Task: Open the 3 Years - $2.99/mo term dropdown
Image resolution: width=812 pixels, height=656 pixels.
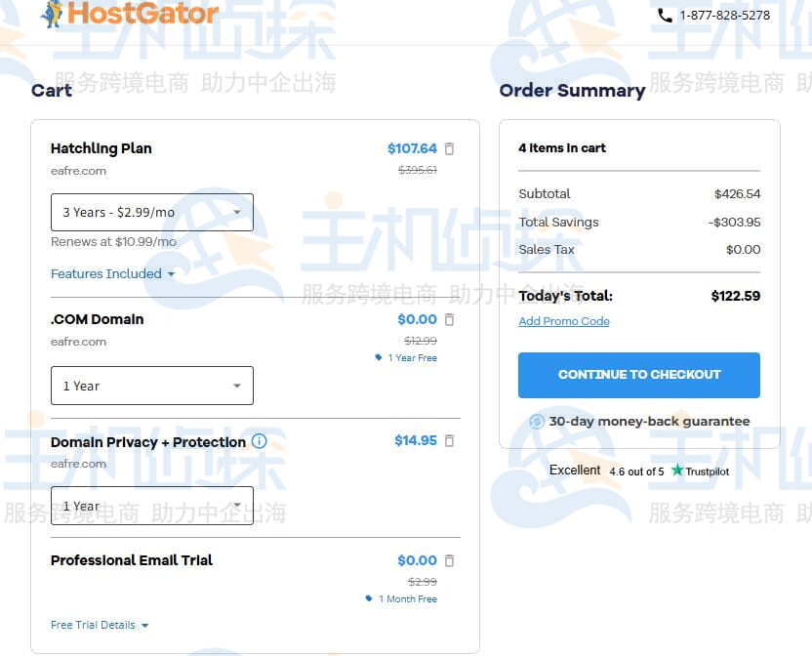Action: coord(152,213)
